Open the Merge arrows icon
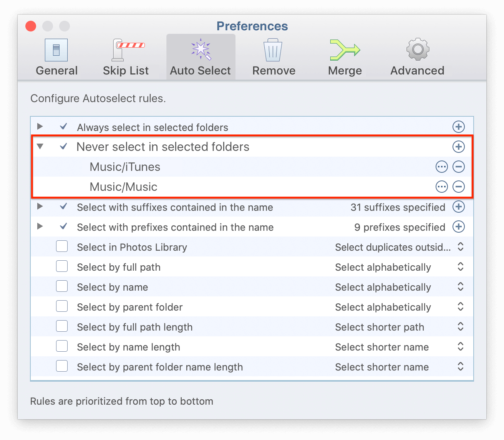504x440 pixels. (345, 50)
